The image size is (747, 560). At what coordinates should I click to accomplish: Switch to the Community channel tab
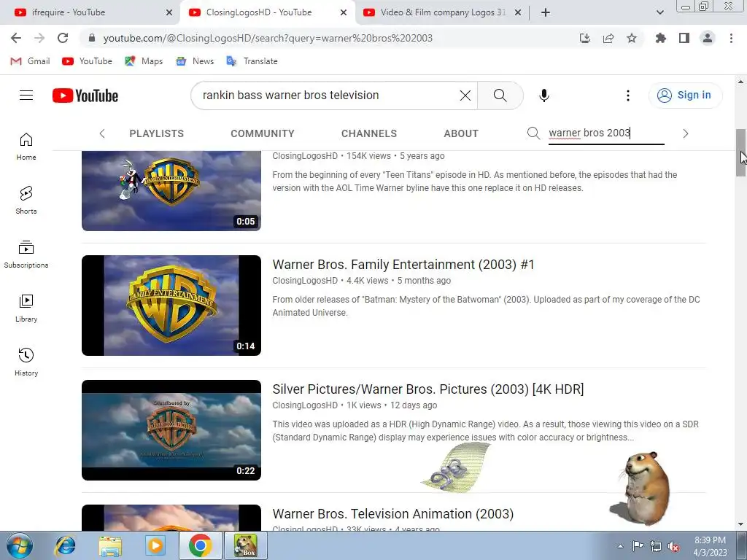click(263, 133)
